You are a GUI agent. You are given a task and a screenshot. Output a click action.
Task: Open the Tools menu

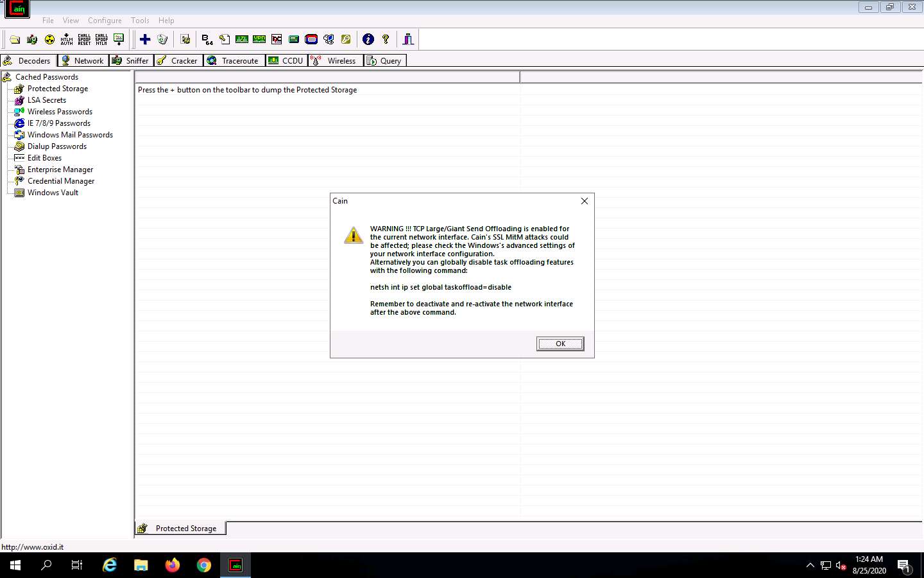140,21
